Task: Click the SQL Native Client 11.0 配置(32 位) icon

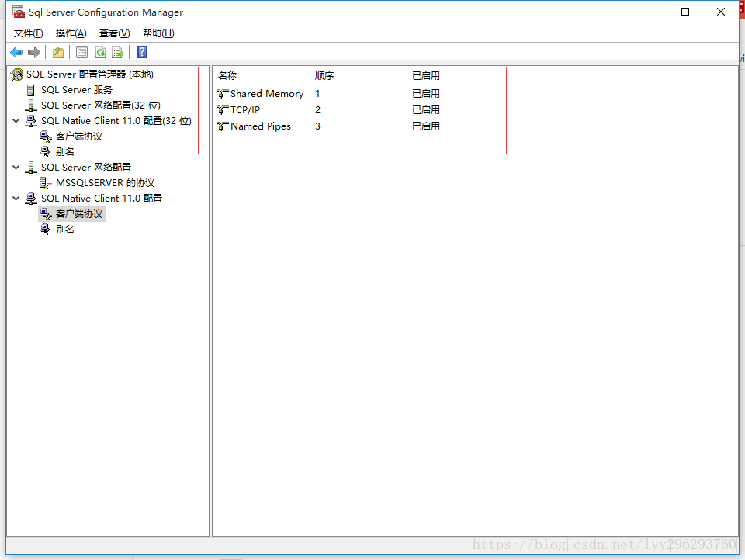Action: (31, 121)
